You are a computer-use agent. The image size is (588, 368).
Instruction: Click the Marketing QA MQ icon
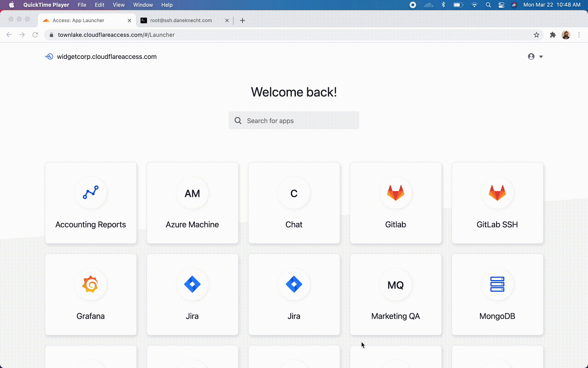click(x=395, y=285)
